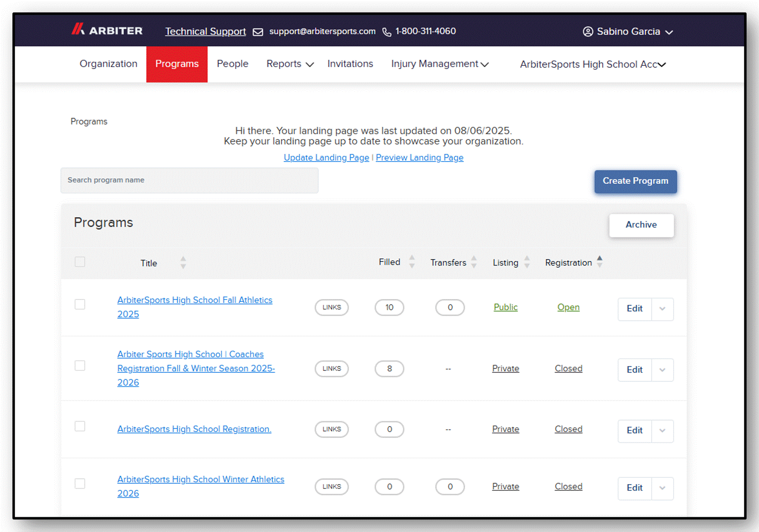Click Filled count for High School Registration
Screen dimensions: 759x532
point(389,429)
